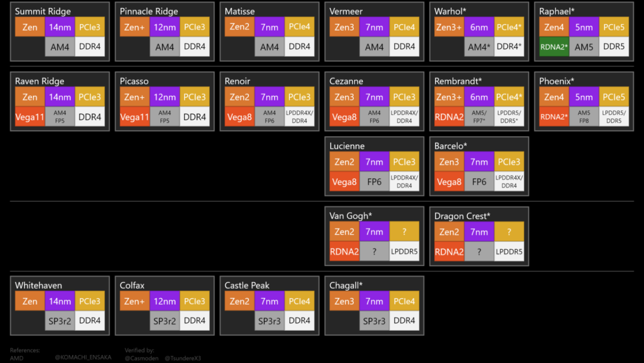Select the Zen3+ cell in Rembrandt*

click(449, 97)
